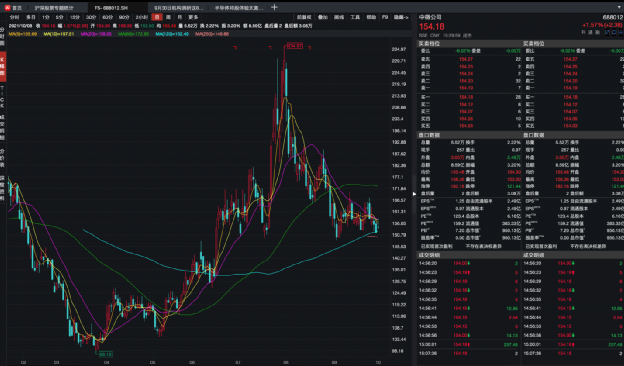Switch to 月 monthly period
This screenshot has width=624, height=366.
tap(179, 17)
